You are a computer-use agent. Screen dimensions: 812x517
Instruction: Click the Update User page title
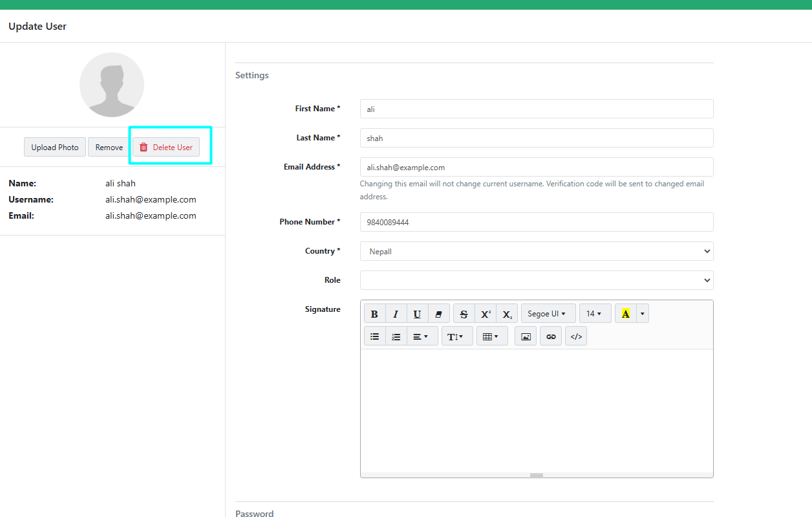point(37,27)
